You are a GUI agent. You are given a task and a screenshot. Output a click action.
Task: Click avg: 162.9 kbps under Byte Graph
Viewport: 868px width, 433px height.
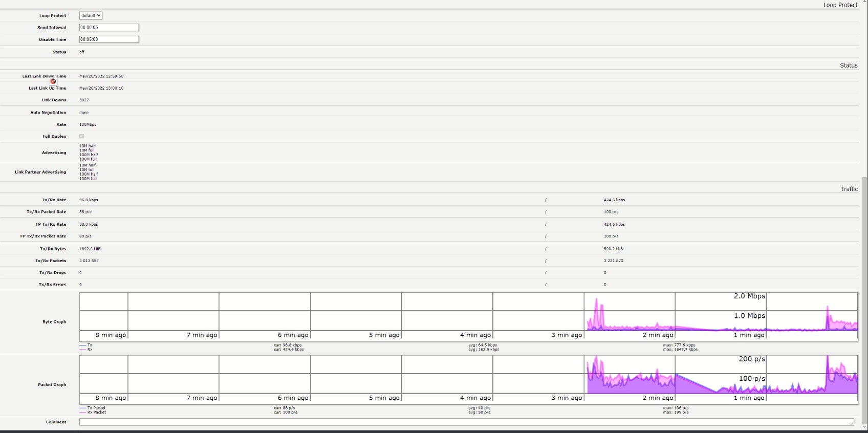[484, 350]
